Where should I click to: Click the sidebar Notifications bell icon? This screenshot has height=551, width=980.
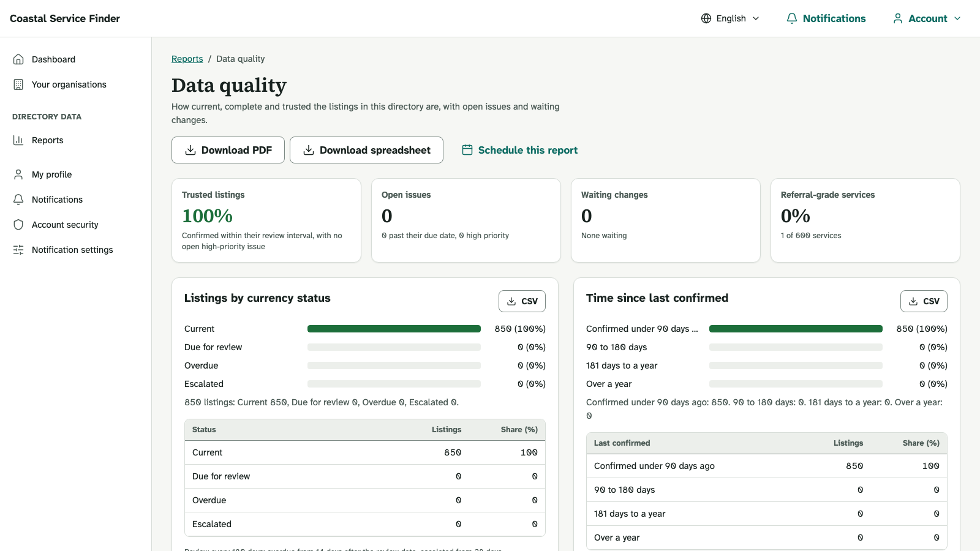[18, 200]
